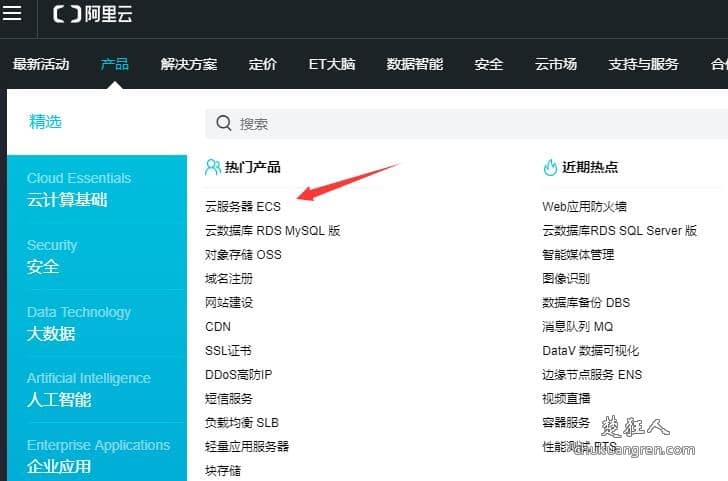Open 短信服务 link
Screen dimensions: 728x481
coord(229,399)
